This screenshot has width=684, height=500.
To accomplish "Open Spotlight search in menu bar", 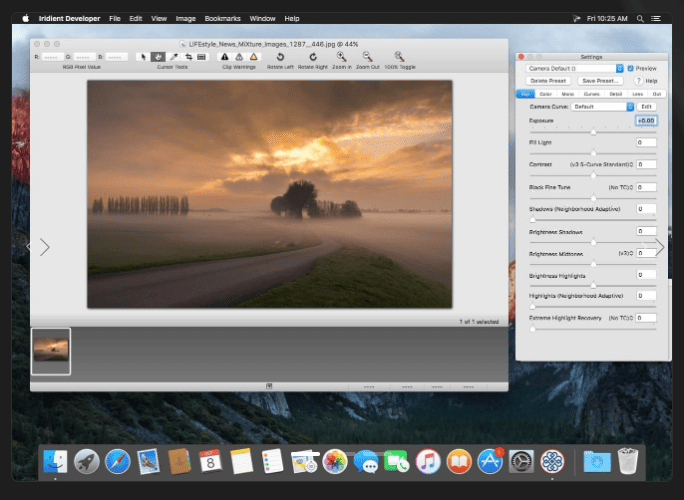I will pyautogui.click(x=640, y=18).
